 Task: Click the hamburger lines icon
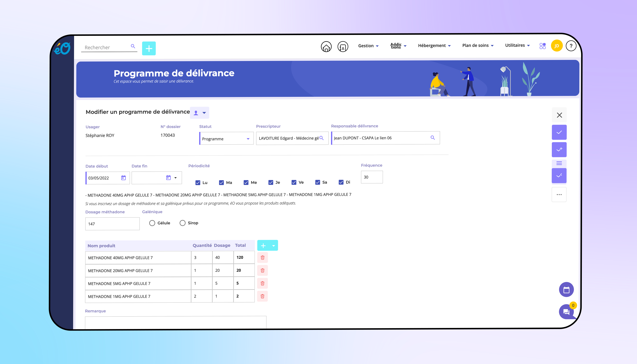(559, 163)
